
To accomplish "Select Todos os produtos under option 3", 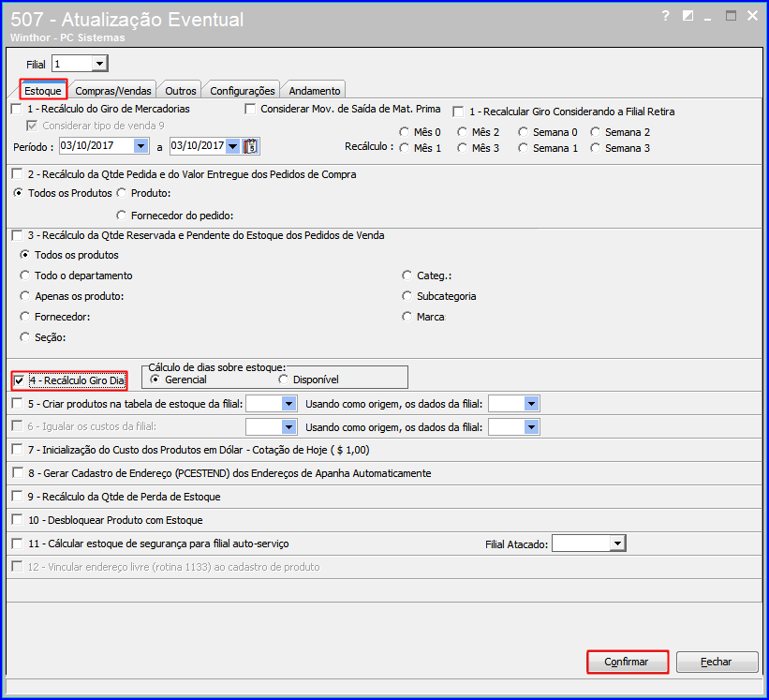I will pos(24,255).
